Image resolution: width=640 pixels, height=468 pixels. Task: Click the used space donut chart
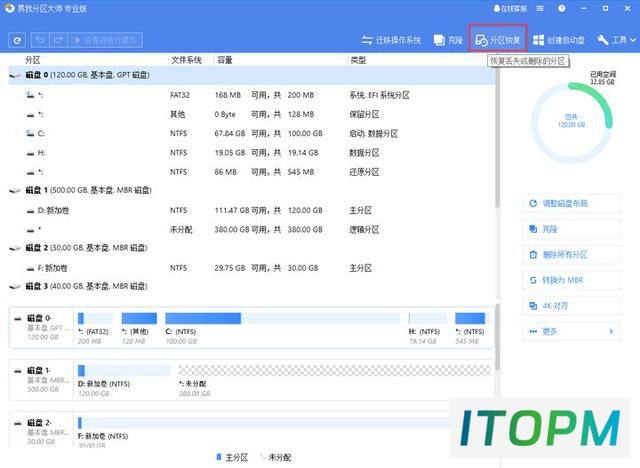click(x=571, y=122)
